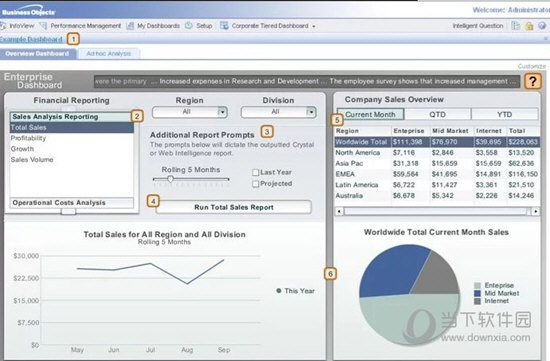Screen dimensions: 550x361
Task: Click the Total column header
Action: click(523, 131)
